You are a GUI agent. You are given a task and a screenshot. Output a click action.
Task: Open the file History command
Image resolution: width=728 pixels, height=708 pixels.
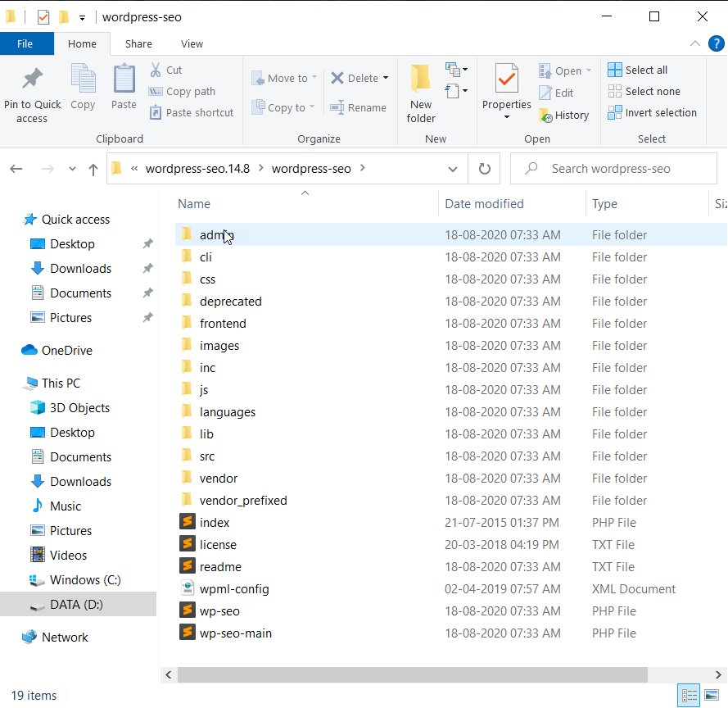(x=563, y=116)
